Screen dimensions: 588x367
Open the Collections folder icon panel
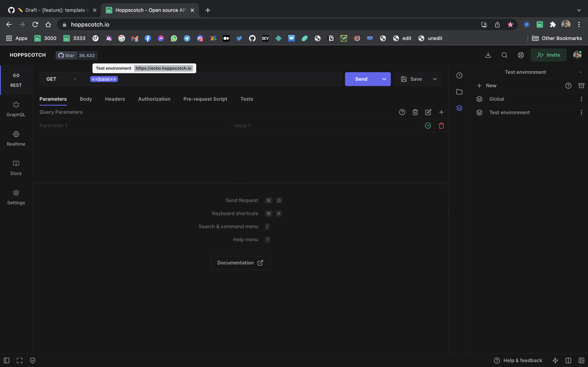pos(459,92)
